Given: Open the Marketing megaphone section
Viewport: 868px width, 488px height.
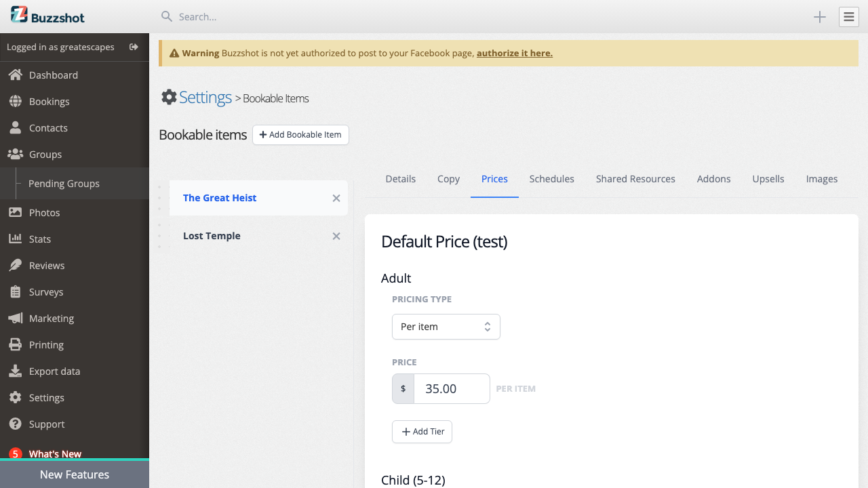Looking at the screenshot, I should (50, 318).
